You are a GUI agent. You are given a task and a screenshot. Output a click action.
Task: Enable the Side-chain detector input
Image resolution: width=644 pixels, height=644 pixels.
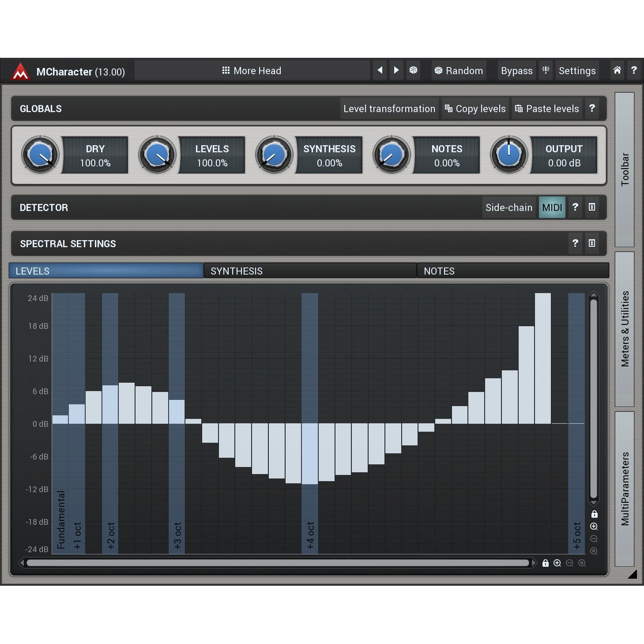pos(508,207)
